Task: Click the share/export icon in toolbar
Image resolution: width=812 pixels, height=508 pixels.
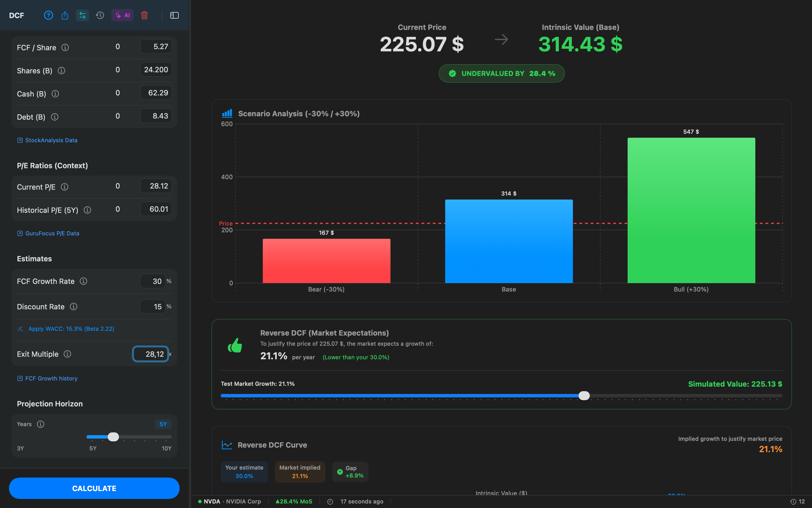Action: 65,15
